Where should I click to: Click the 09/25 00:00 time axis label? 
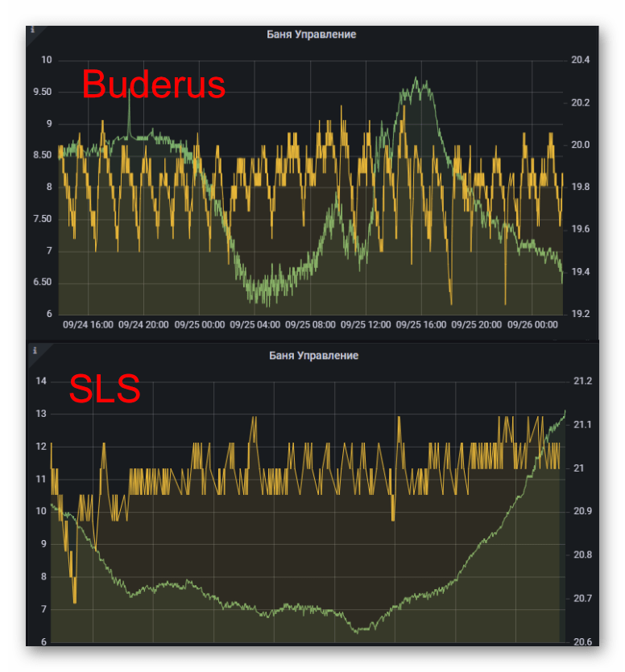click(x=199, y=325)
